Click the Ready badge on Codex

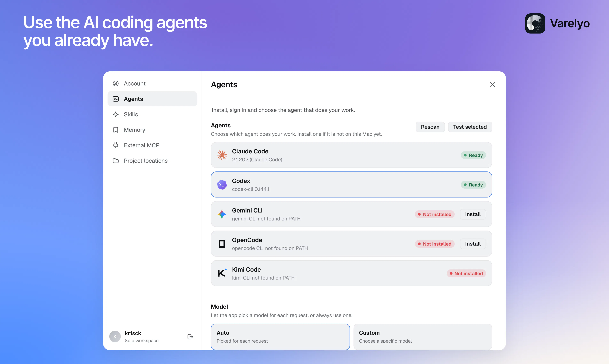(473, 185)
